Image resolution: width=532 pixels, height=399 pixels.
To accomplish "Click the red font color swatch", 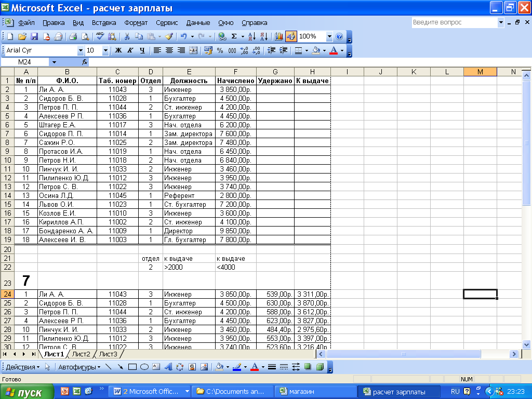I will click(333, 50).
